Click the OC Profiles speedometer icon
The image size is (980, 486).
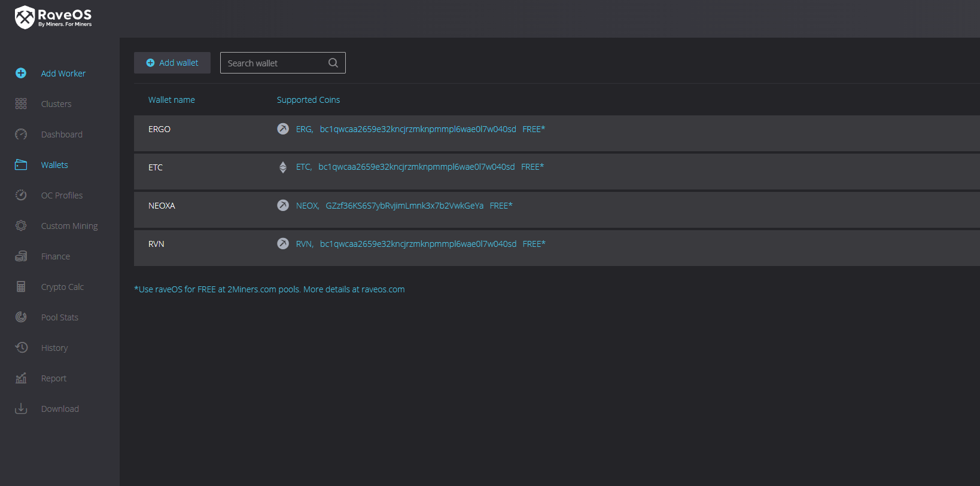pos(21,195)
